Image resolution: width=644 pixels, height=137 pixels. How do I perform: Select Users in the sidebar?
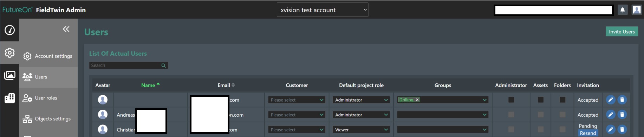48,77
